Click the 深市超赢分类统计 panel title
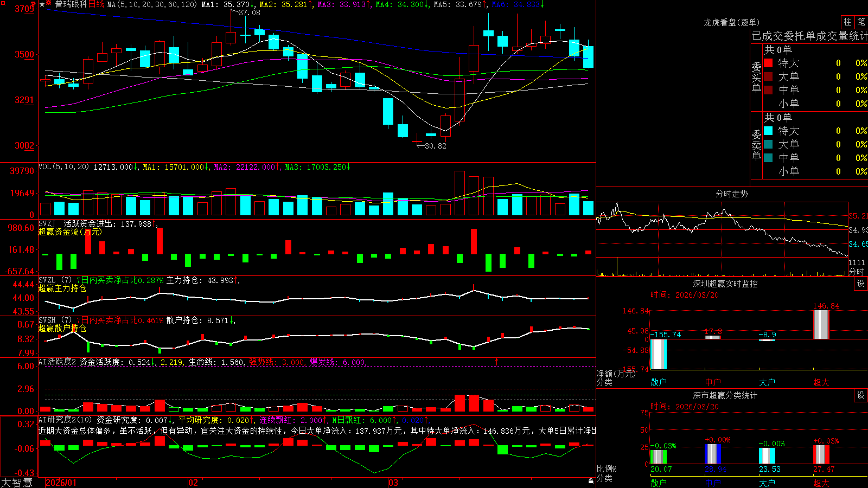 [725, 395]
